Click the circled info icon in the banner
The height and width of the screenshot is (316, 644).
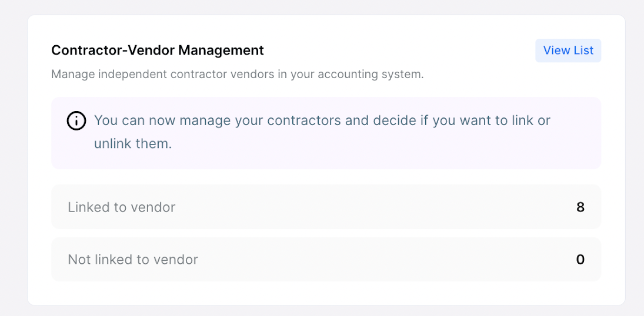[76, 120]
